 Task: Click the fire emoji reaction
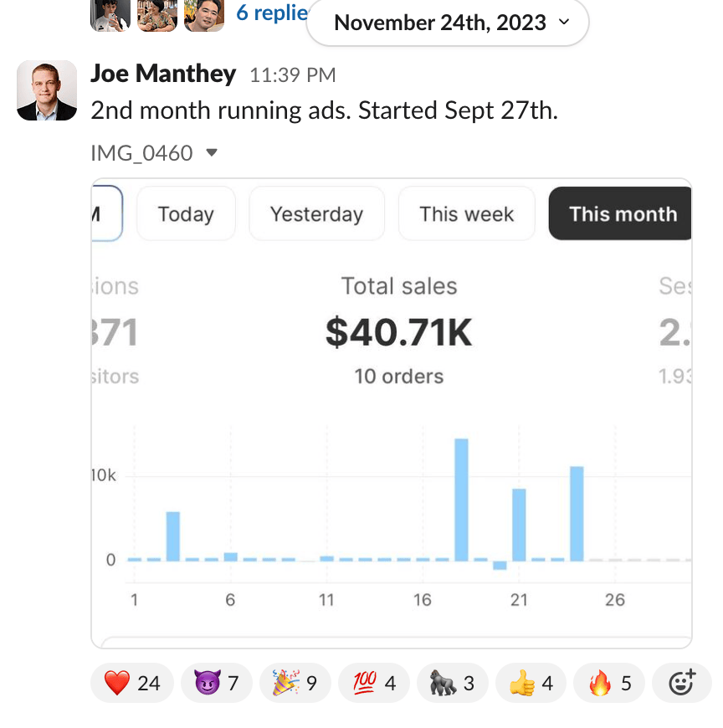point(608,684)
